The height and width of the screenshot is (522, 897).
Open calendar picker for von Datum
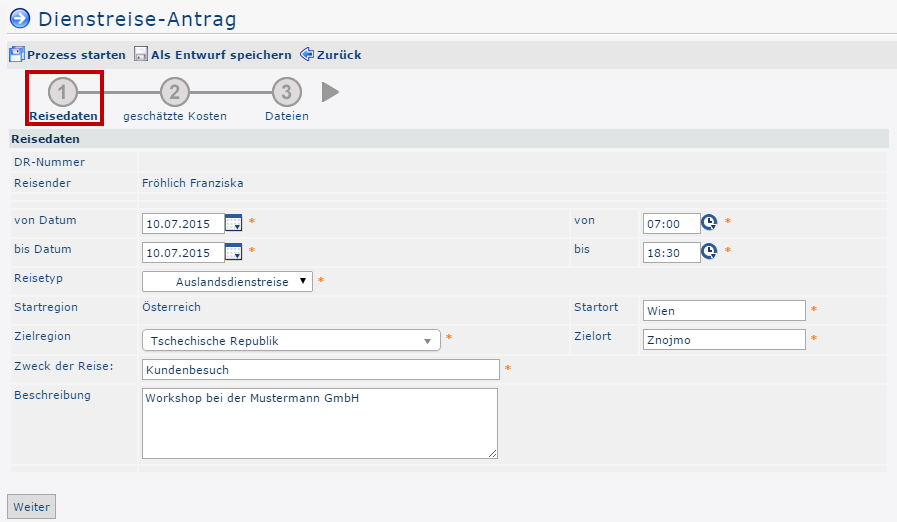[234, 223]
